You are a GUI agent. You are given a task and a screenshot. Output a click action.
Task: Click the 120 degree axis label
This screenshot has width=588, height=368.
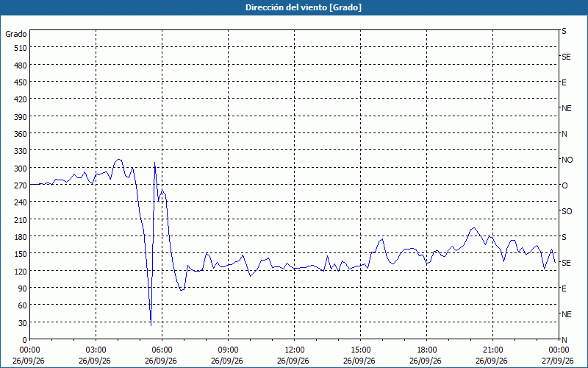point(21,271)
